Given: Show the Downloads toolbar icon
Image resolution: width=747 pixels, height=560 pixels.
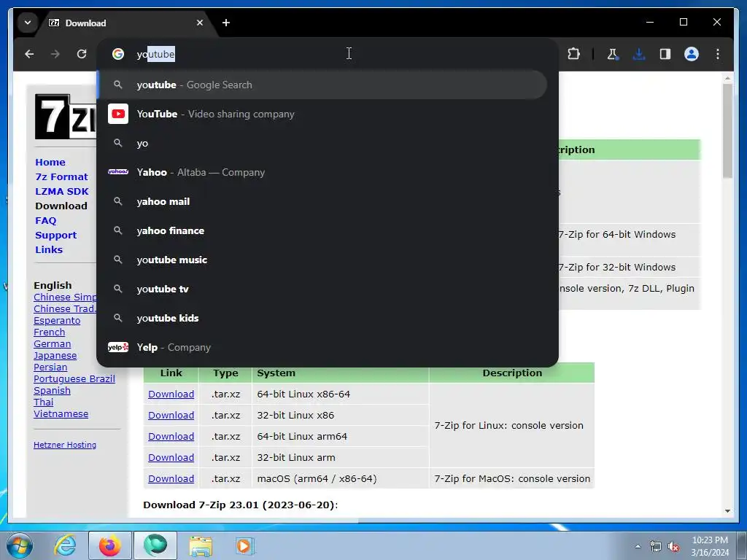Looking at the screenshot, I should coord(639,54).
